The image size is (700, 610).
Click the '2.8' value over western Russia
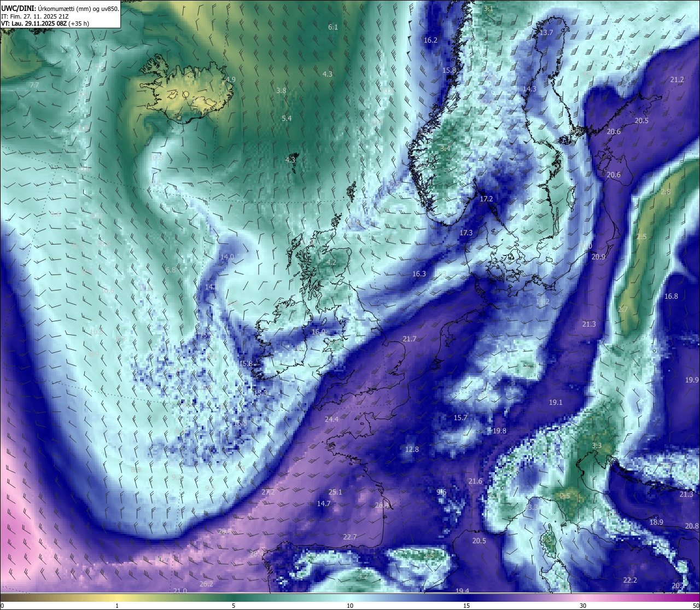click(666, 191)
